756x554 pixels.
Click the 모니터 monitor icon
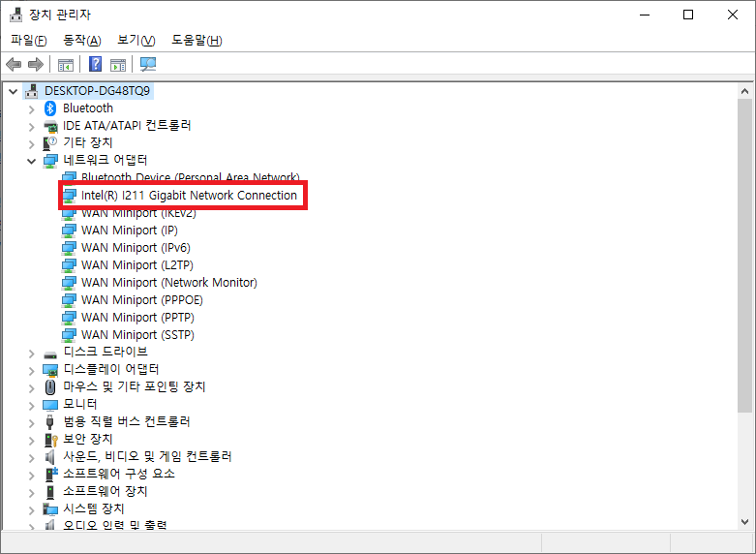[x=50, y=405]
